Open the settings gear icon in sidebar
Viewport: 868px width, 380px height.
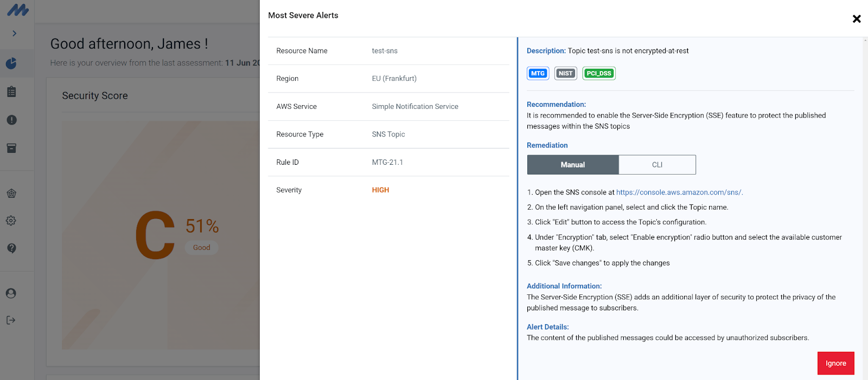click(x=11, y=221)
